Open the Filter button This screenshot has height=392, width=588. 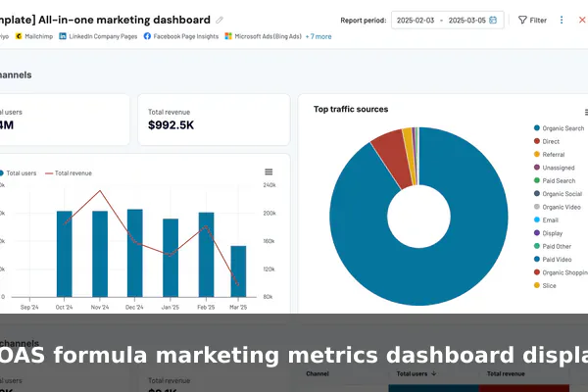pos(532,20)
